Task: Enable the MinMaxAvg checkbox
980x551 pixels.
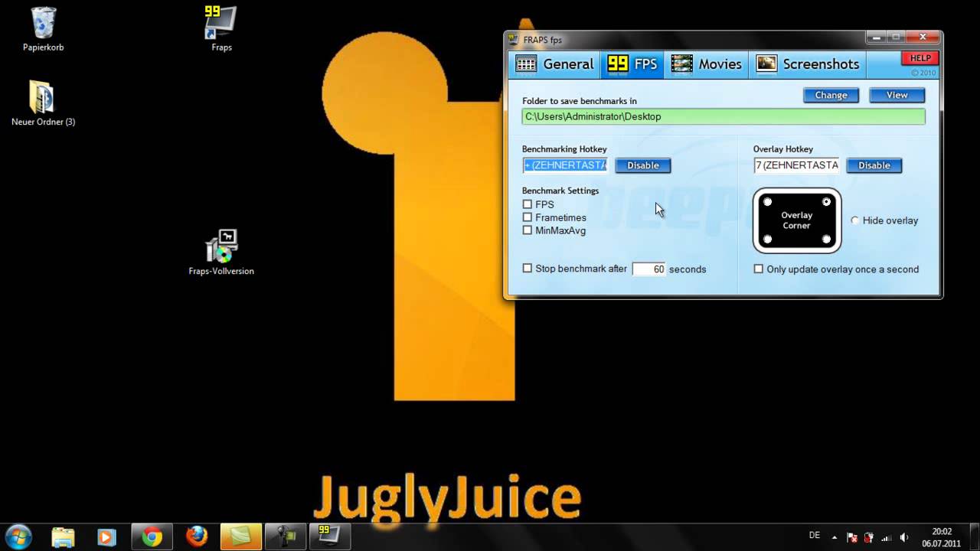Action: [x=528, y=230]
